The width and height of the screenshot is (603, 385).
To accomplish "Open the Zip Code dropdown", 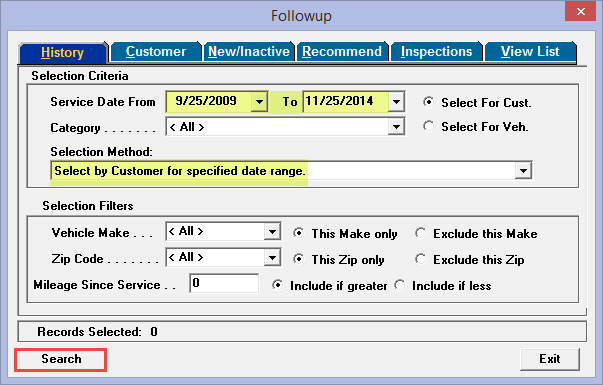I will (x=272, y=257).
